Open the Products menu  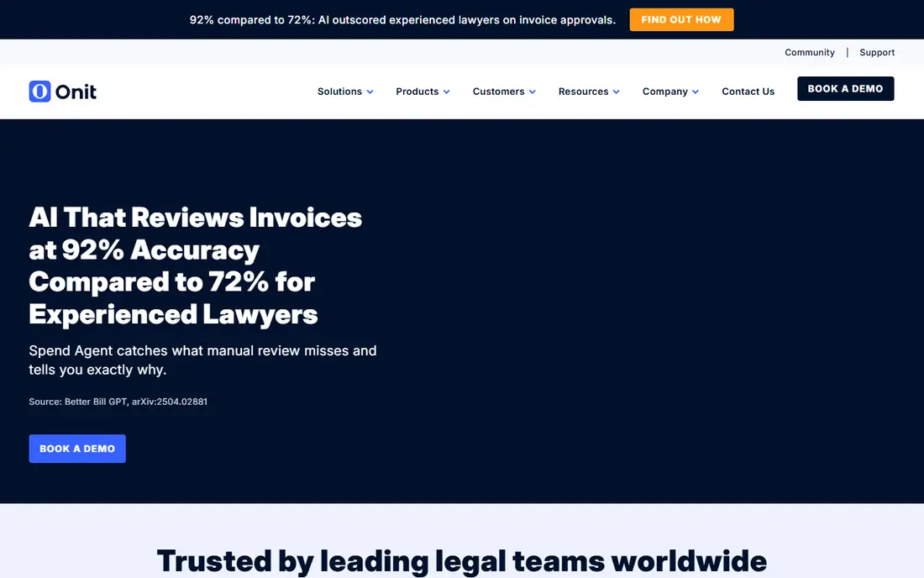(417, 92)
